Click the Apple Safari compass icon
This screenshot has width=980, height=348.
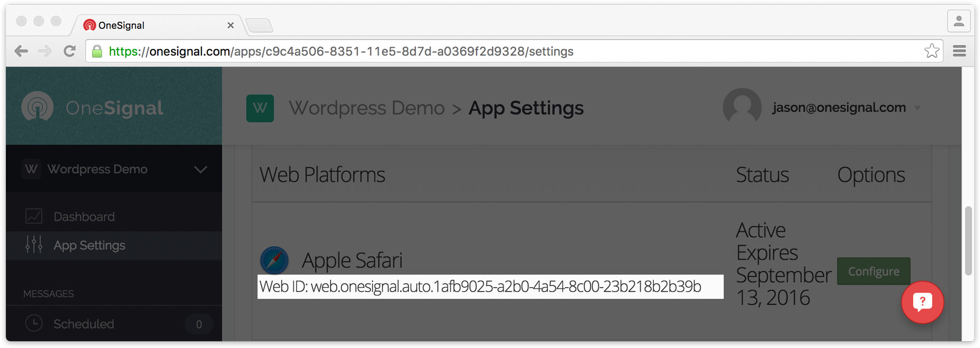pos(275,260)
